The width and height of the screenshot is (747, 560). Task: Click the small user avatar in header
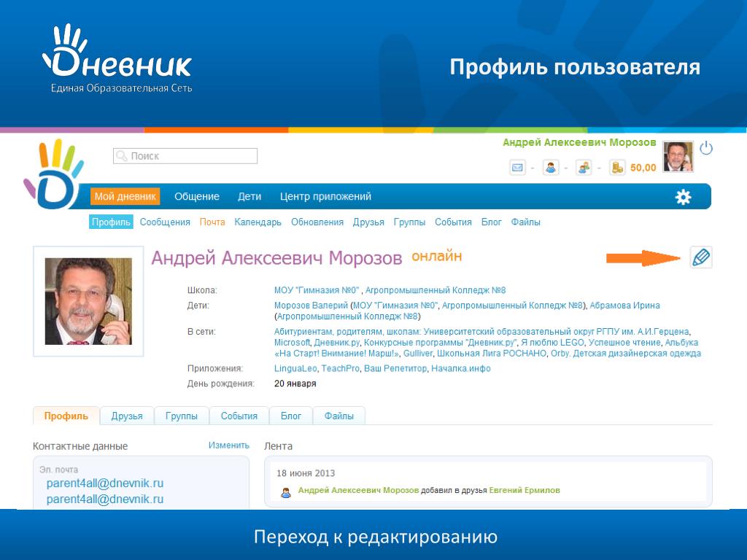click(678, 157)
